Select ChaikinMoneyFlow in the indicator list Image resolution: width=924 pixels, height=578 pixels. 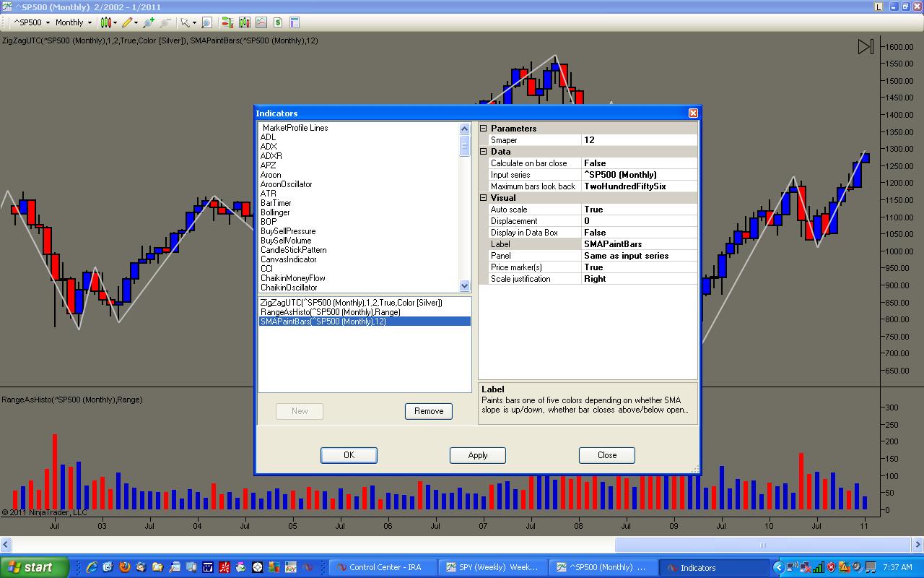tap(292, 278)
